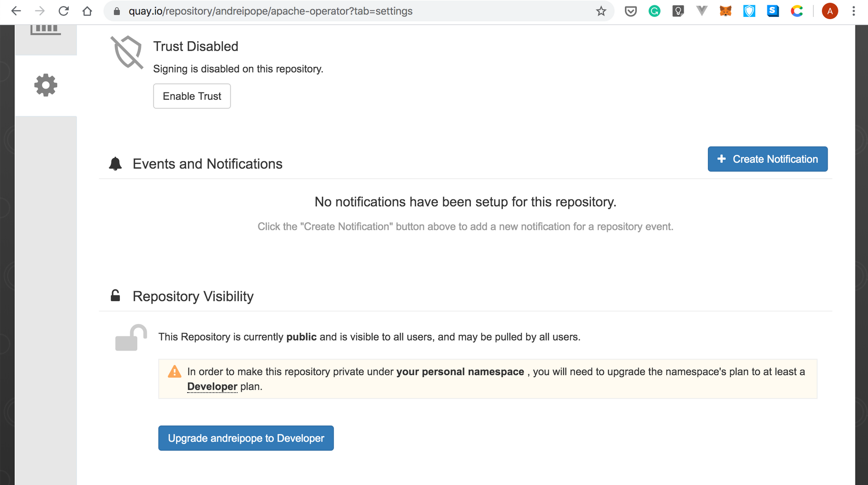Viewport: 868px width, 485px height.
Task: Click the blue shield extension icon
Action: coord(750,11)
